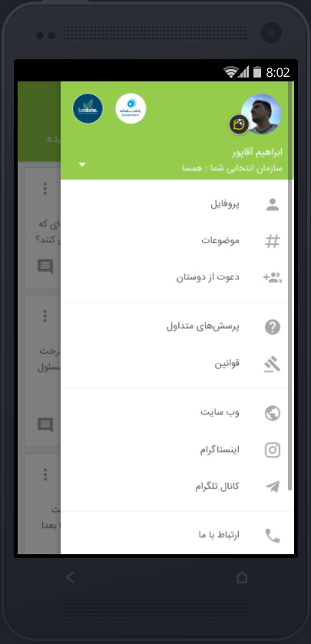Image resolution: width=311 pixels, height=644 pixels.
Task: Tap the website globe icon
Action: (273, 413)
